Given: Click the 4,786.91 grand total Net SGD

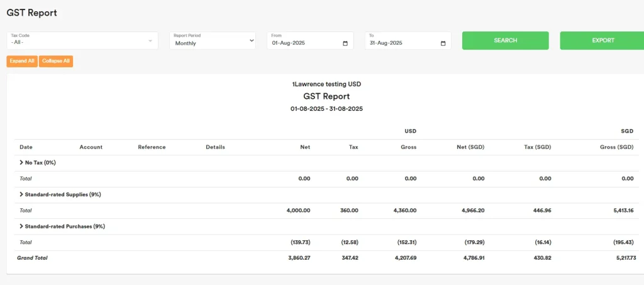Looking at the screenshot, I should [473, 258].
